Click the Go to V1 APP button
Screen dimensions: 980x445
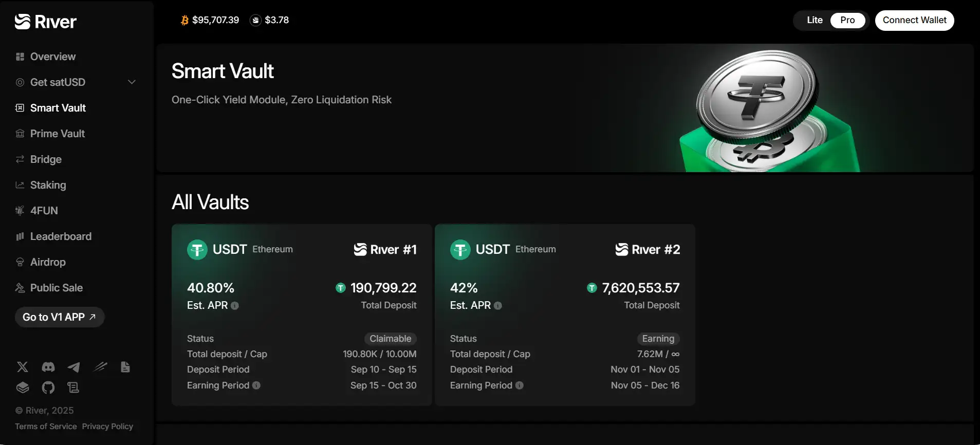tap(60, 317)
